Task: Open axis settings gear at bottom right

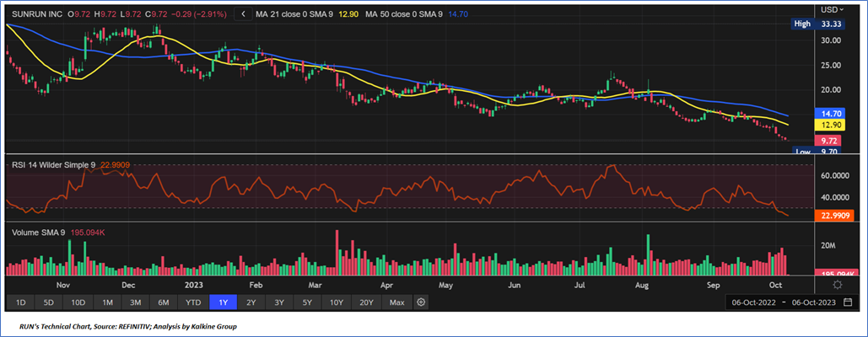Action: click(837, 285)
